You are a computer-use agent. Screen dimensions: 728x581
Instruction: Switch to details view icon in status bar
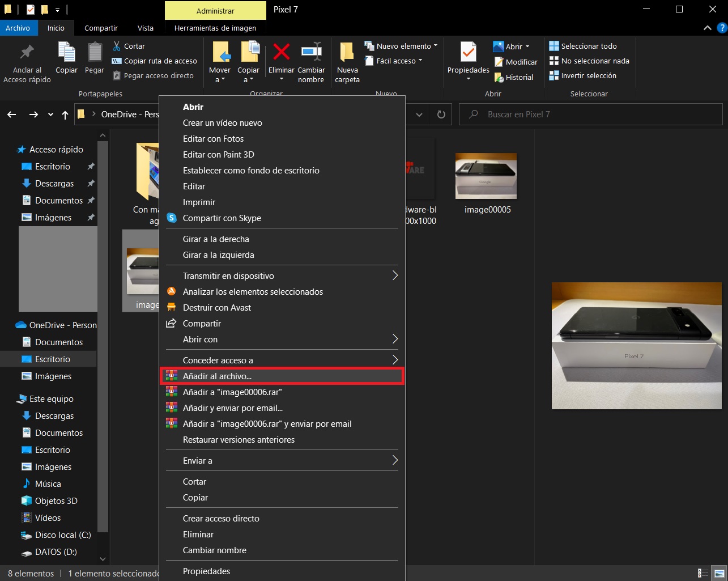coord(703,573)
